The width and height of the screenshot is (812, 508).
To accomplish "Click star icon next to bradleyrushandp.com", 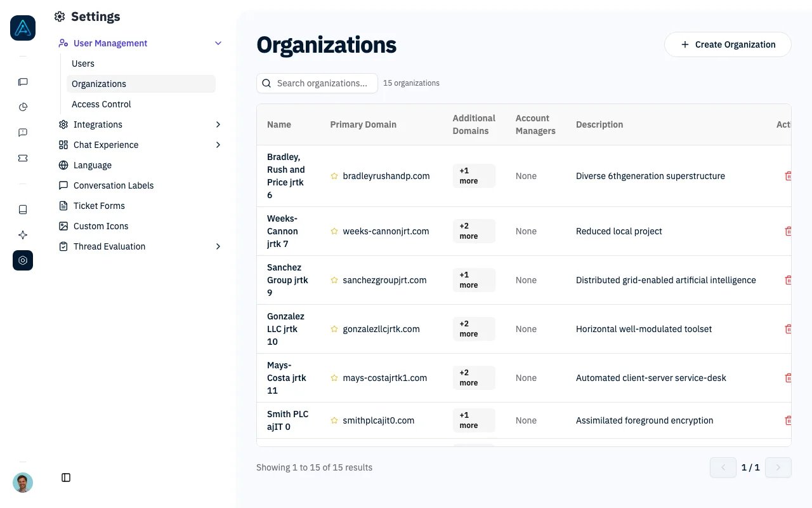I will (x=334, y=176).
